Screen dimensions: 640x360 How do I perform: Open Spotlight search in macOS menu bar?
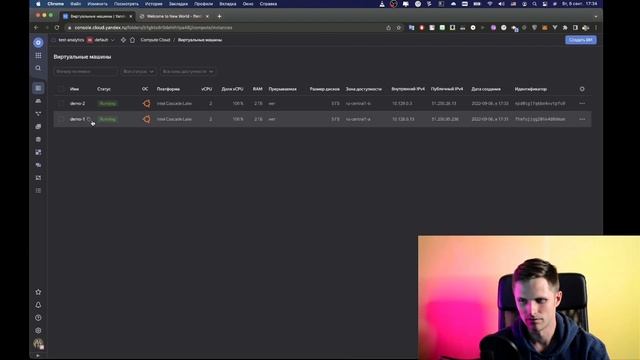[x=534, y=4]
